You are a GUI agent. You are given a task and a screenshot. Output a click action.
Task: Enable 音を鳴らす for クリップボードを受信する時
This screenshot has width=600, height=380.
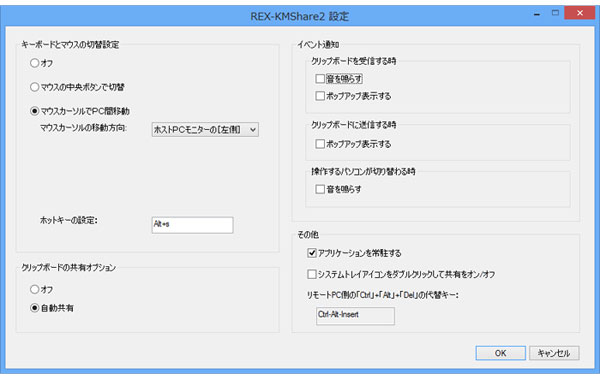click(320, 79)
